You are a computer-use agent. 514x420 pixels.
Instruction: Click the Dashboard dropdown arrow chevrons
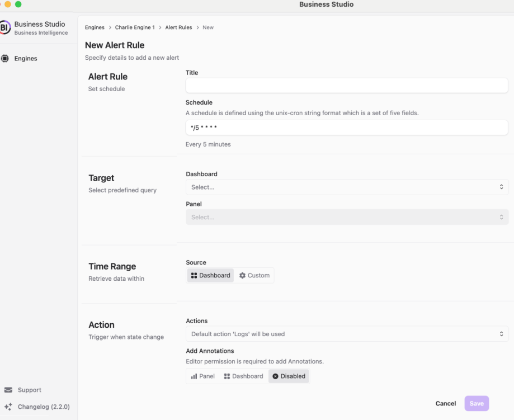501,187
